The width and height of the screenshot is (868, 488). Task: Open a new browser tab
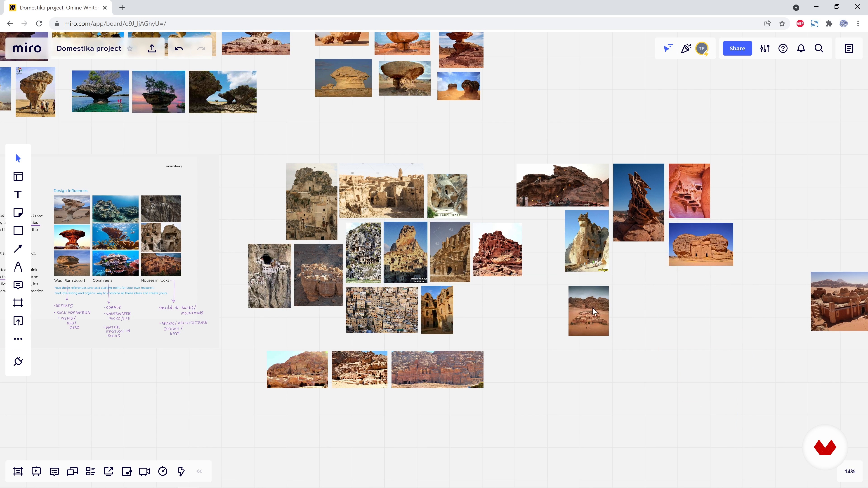coord(122,7)
